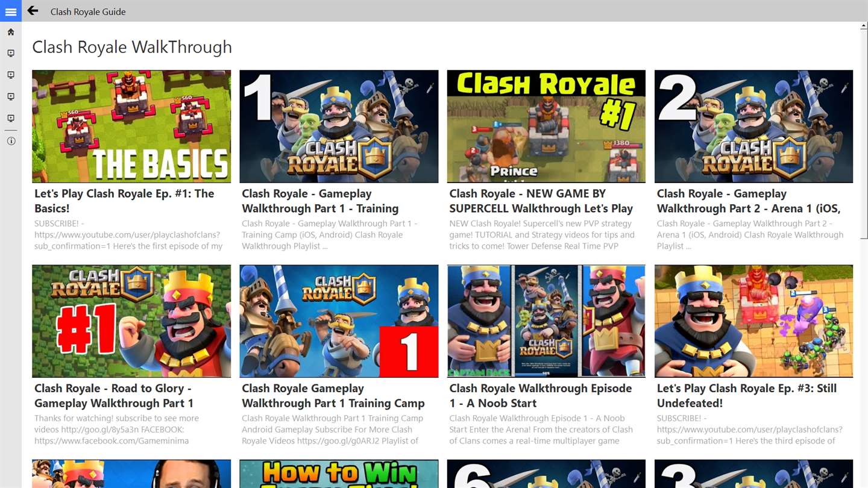
Task: Open title 'Road to Glory - Gameplay Walkthrough Part 1'
Action: pyautogui.click(x=114, y=396)
